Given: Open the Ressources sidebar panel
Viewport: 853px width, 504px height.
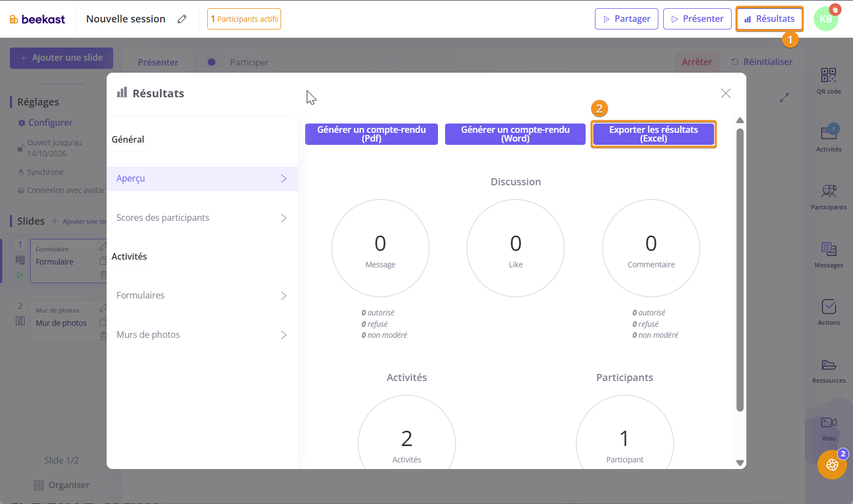Looking at the screenshot, I should [828, 370].
